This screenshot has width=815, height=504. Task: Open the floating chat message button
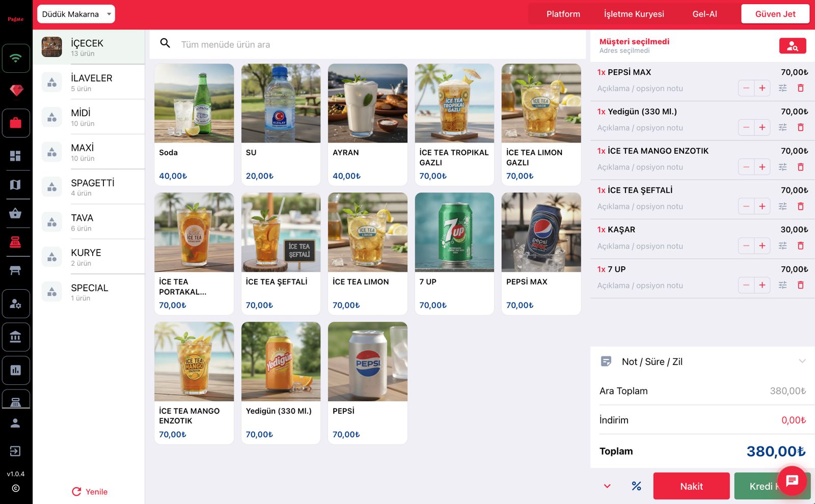coord(792,481)
